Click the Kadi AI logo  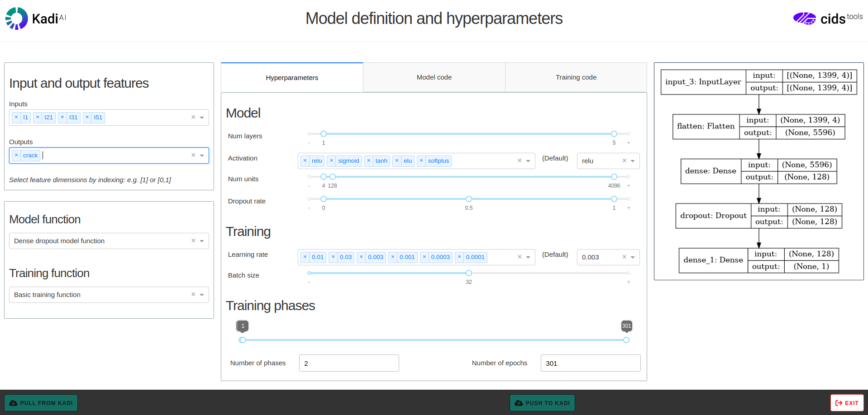[35, 19]
